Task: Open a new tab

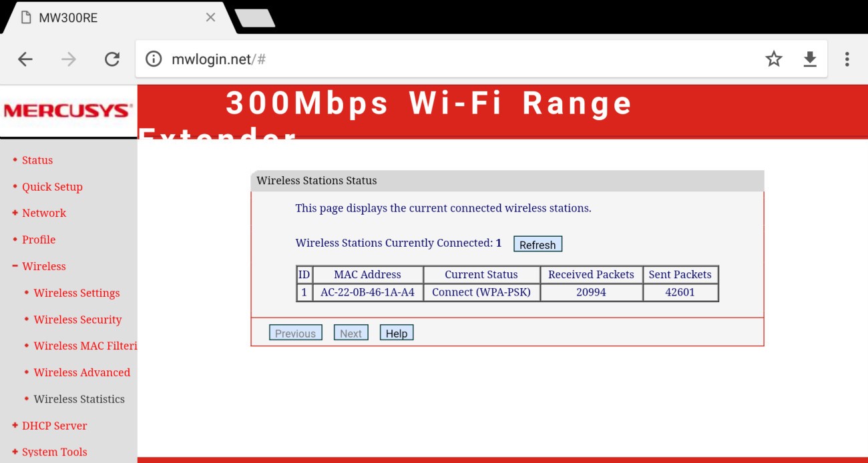Action: coord(255,18)
